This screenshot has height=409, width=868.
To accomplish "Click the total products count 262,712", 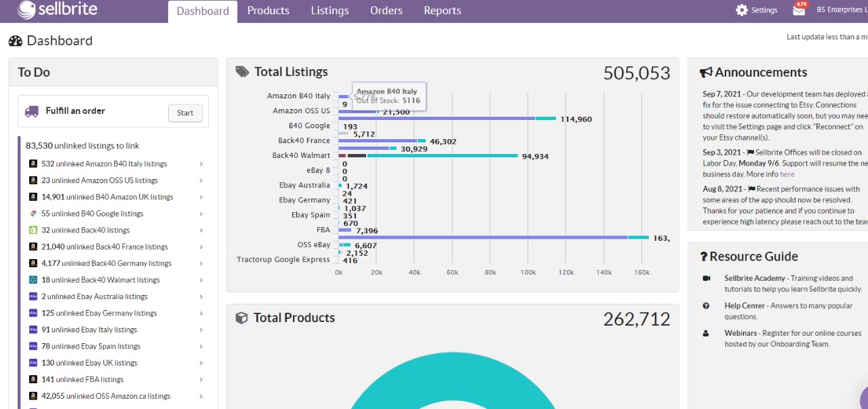I will click(x=637, y=319).
